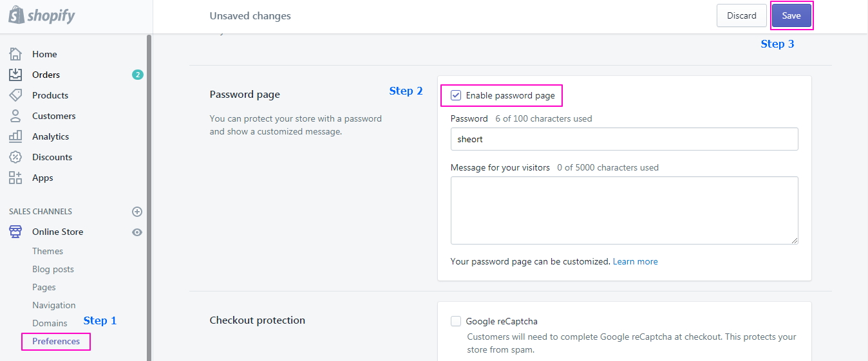
Task: Click the Products tag icon
Action: pyautogui.click(x=15, y=95)
